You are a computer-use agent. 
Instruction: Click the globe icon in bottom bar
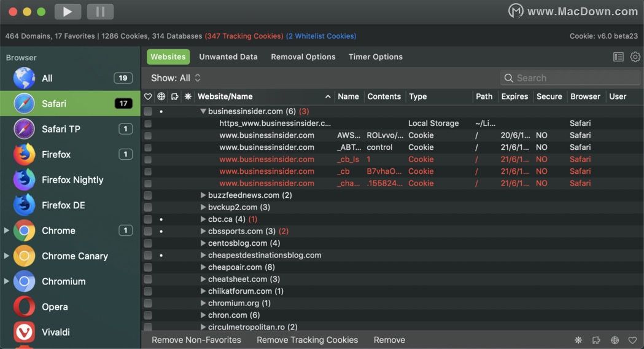(615, 340)
